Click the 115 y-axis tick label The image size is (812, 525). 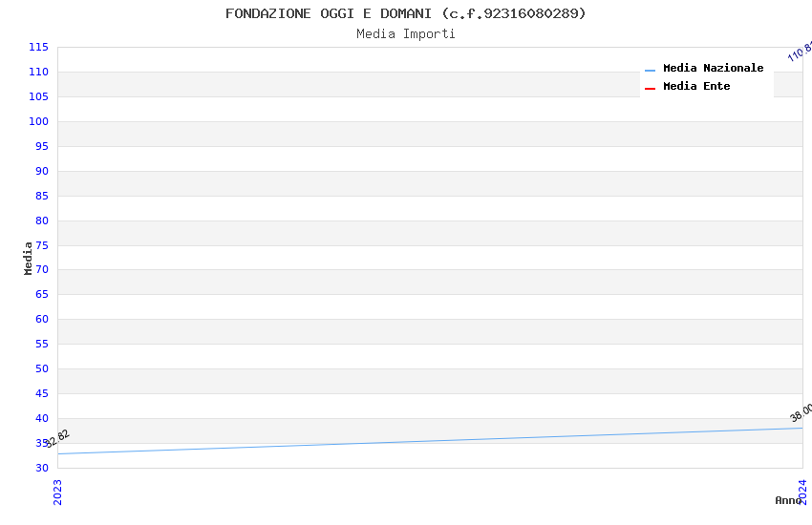point(39,47)
